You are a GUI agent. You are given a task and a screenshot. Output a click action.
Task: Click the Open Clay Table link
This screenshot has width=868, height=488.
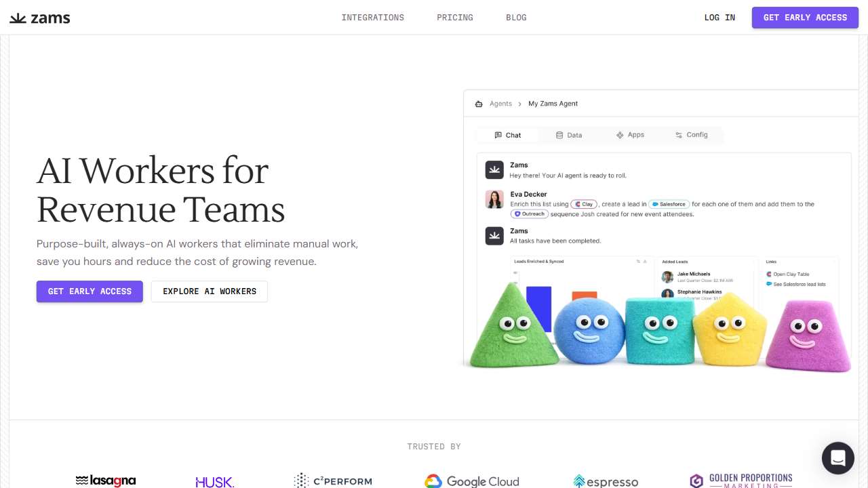tap(791, 274)
